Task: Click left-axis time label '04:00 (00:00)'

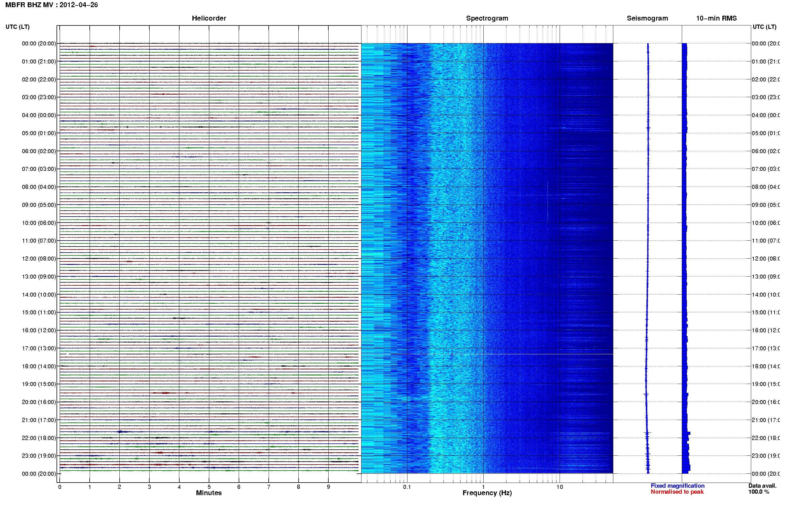Action: [39, 115]
